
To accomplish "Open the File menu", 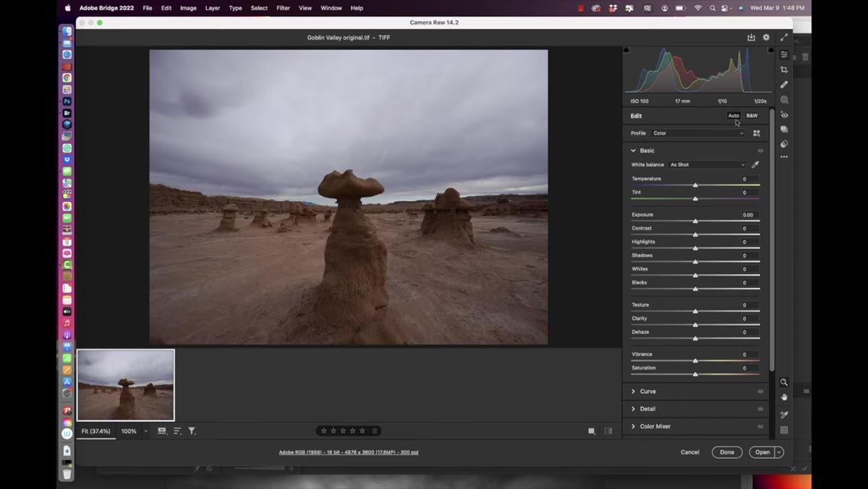I will 148,8.
